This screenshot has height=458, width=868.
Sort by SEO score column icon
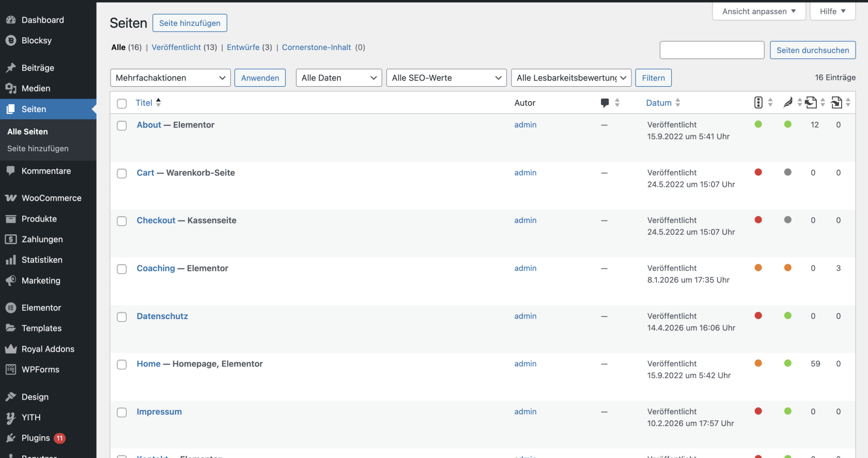758,102
